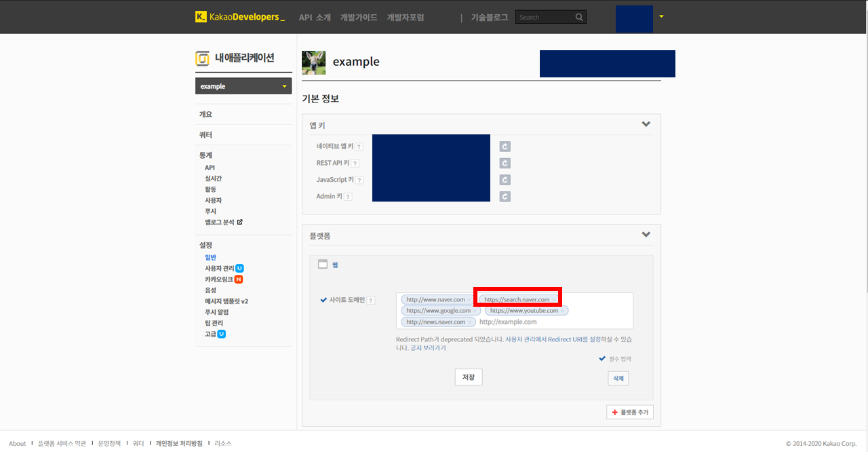
Task: Regenerate the JavaScript 키
Action: (x=505, y=180)
